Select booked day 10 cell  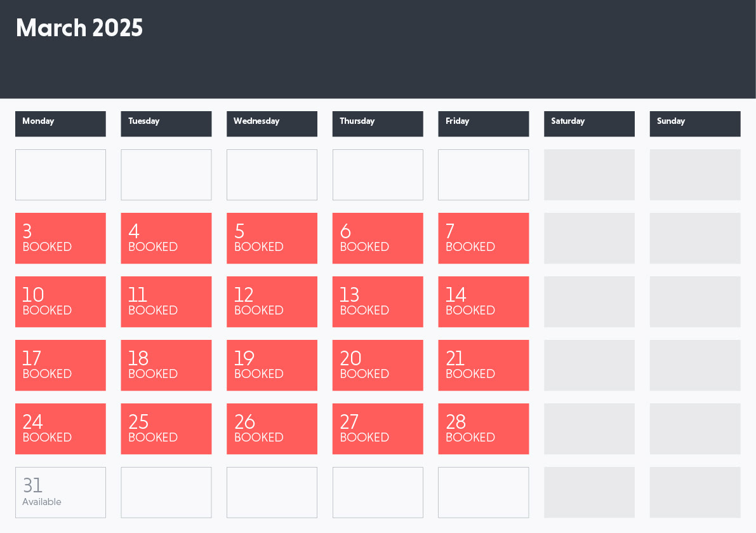coord(60,302)
